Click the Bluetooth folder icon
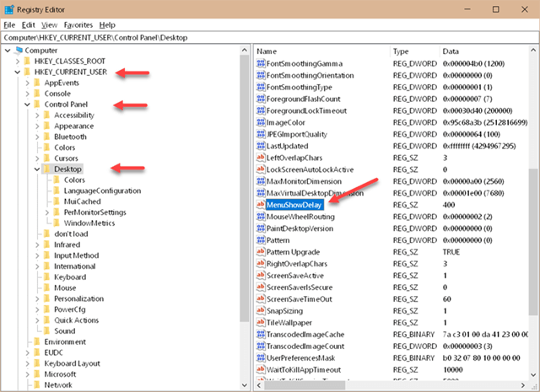 click(x=47, y=137)
